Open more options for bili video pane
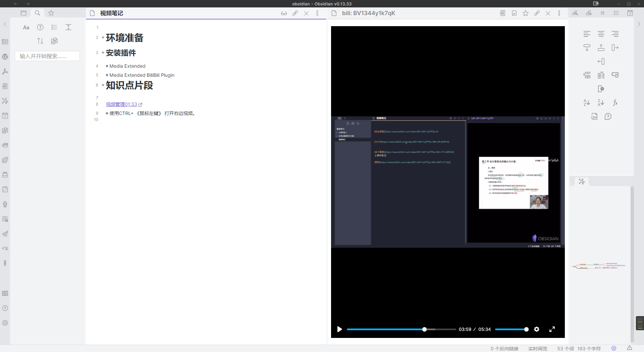 coord(559,13)
